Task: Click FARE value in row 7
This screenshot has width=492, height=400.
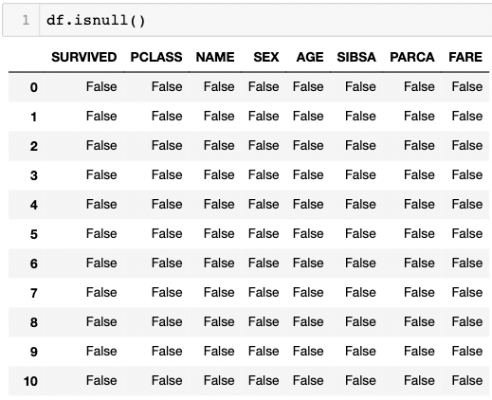Action: [467, 293]
